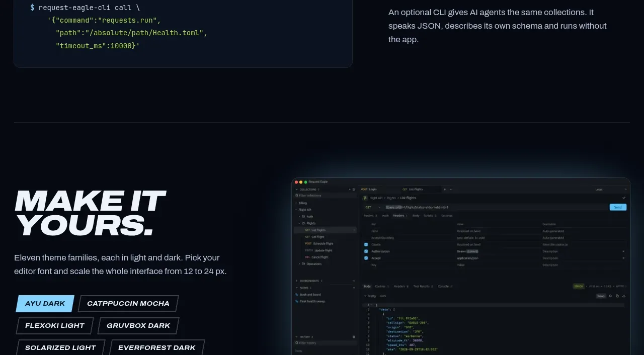Select the Ayu Dark theme chip
Viewport: 644px width, 355px height.
(45, 304)
